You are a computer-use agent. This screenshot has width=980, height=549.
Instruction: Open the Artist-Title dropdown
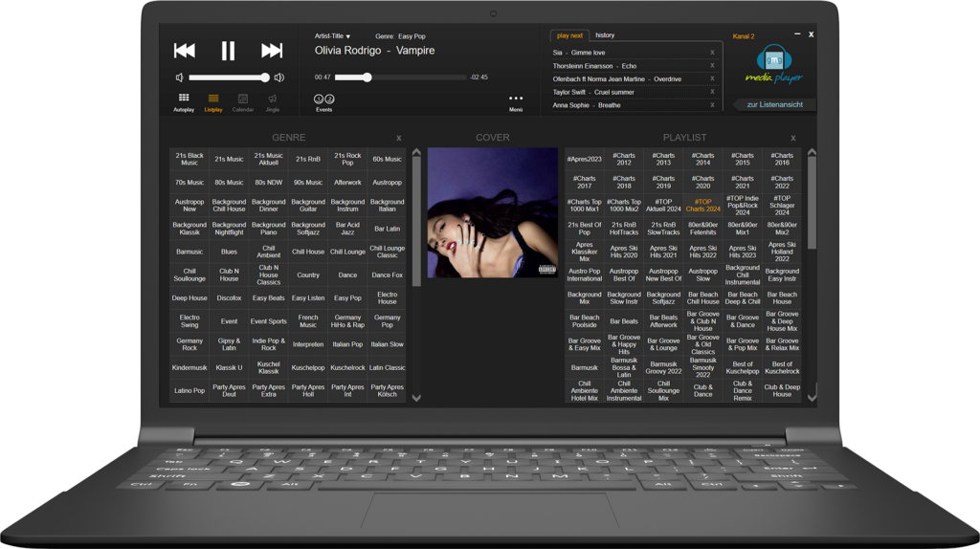click(x=332, y=36)
